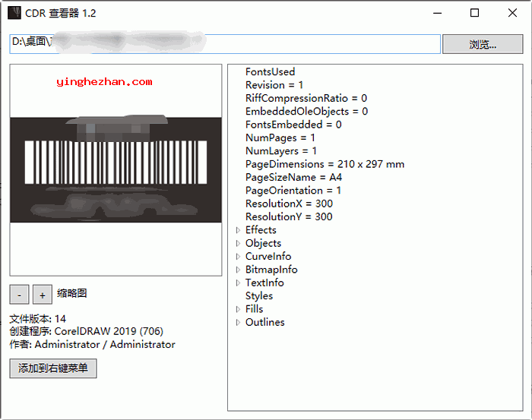Screen dimensions: 532x420
Task: Select the Objects label
Action: click(x=263, y=243)
